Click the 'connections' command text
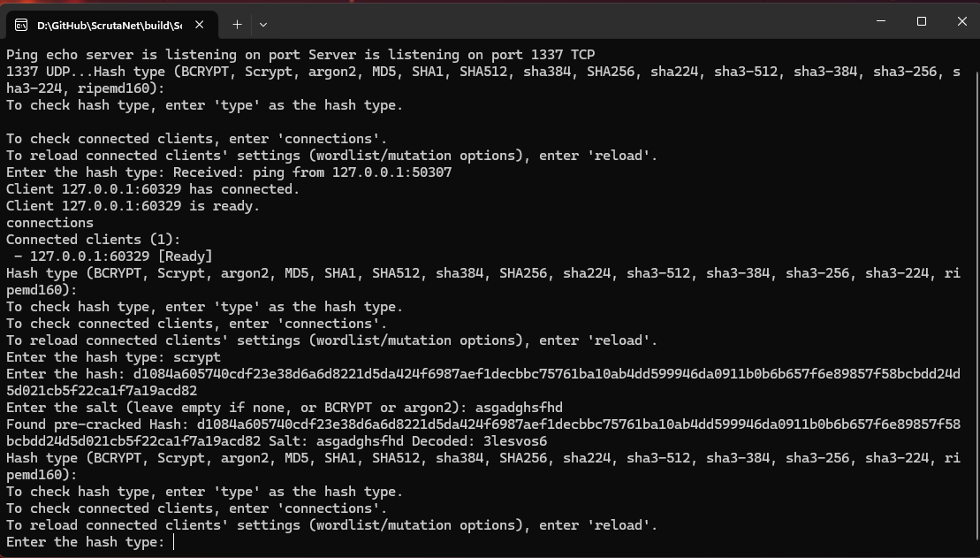 [x=49, y=222]
